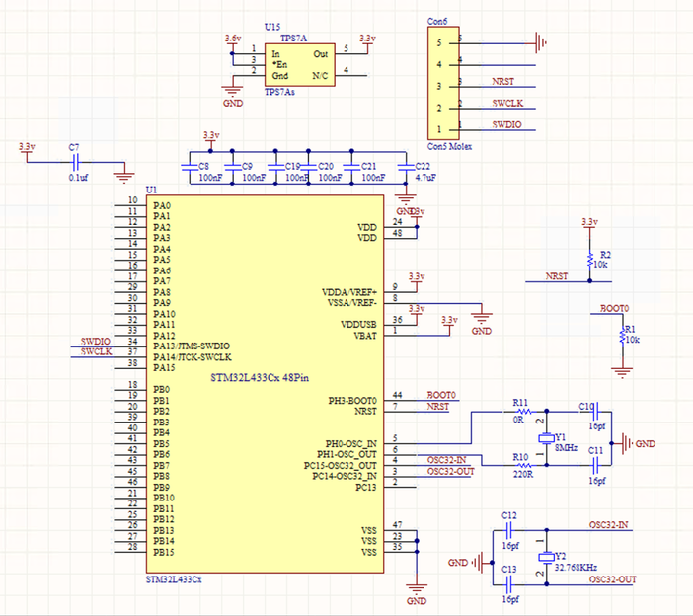693x616 pixels.
Task: Select resistor R11 0R symbol
Action: (x=524, y=411)
